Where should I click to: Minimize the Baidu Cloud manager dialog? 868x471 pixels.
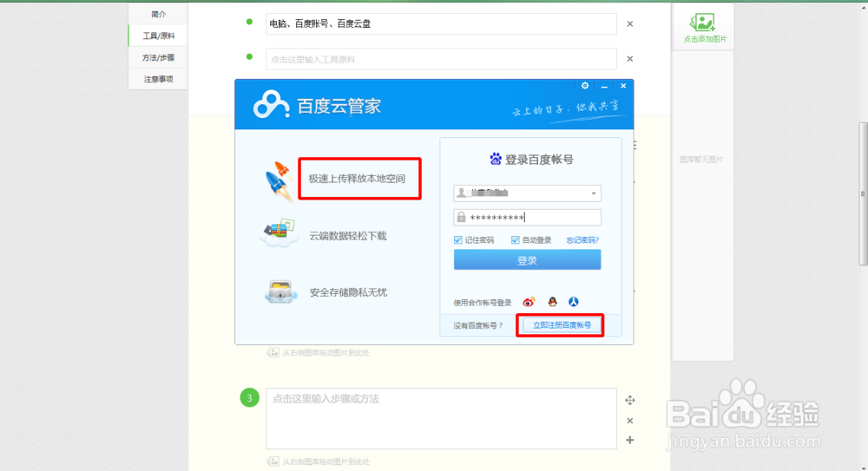[604, 87]
